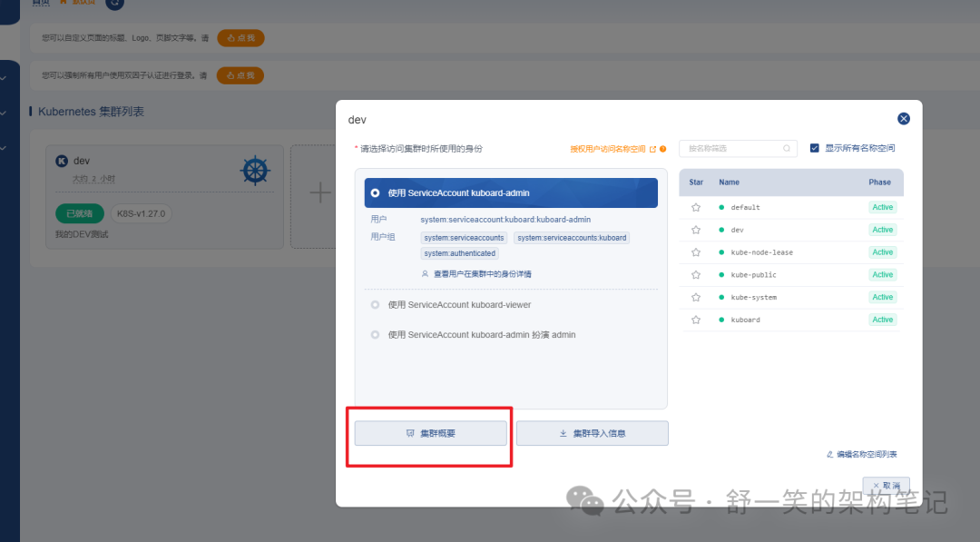The width and height of the screenshot is (980, 542).
Task: Click the dev cluster card helm icon
Action: point(256,170)
